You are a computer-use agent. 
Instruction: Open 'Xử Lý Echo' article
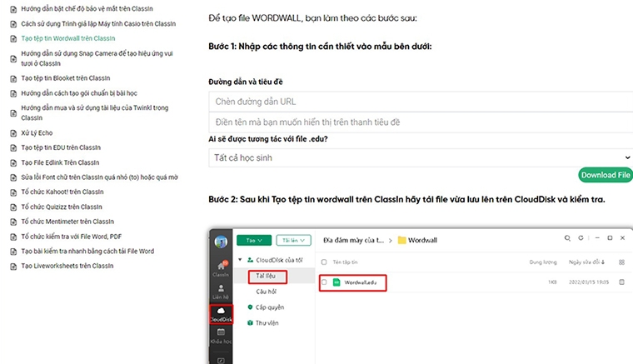[x=37, y=132]
